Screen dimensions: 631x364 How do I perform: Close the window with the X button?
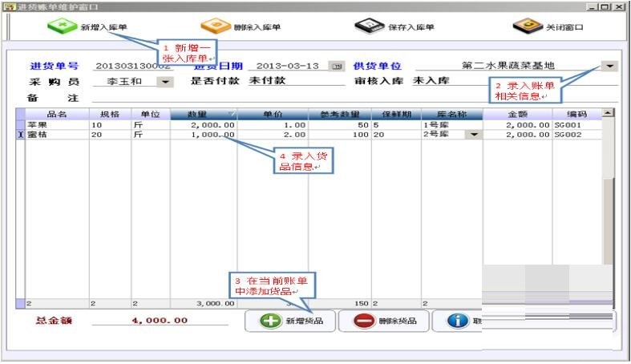tap(618, 7)
